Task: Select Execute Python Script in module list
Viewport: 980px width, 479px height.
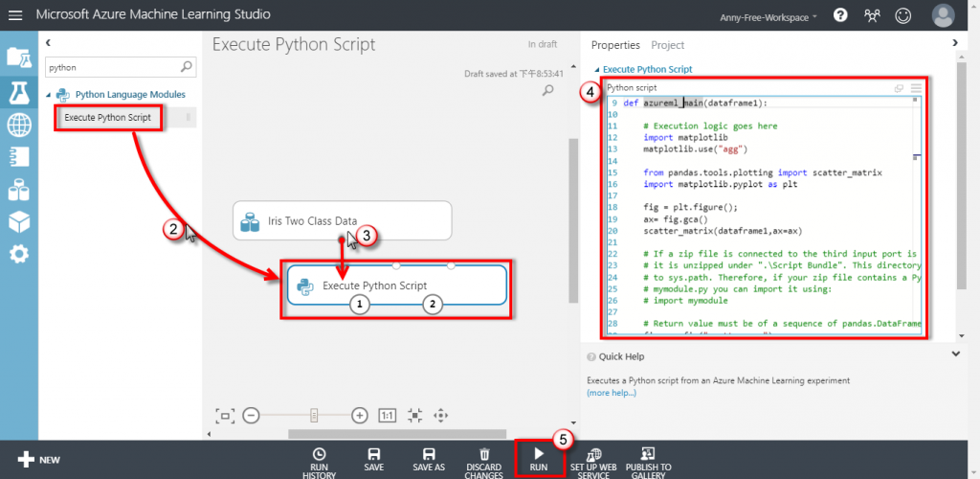Action: pyautogui.click(x=108, y=118)
